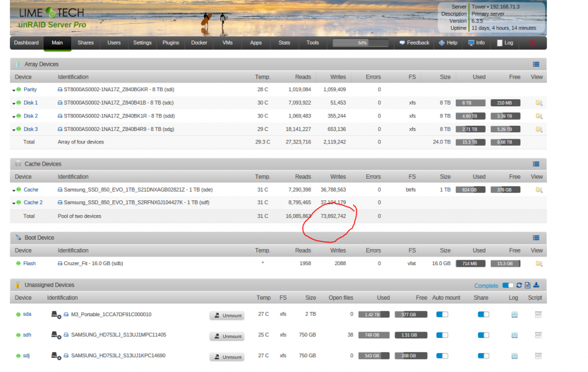Open the Parity device link
The width and height of the screenshot is (588, 372).
click(x=30, y=89)
